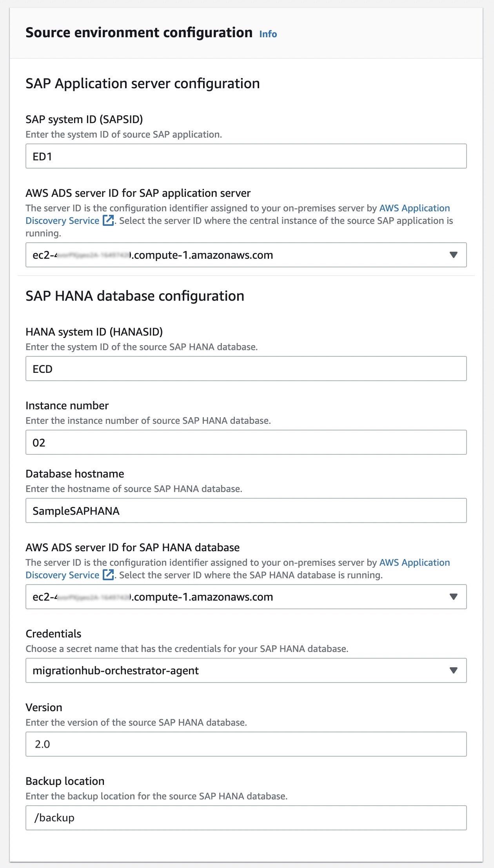
Task: Click the hint 'Enter the instance number of source SAP HANA database.'
Action: click(x=148, y=421)
